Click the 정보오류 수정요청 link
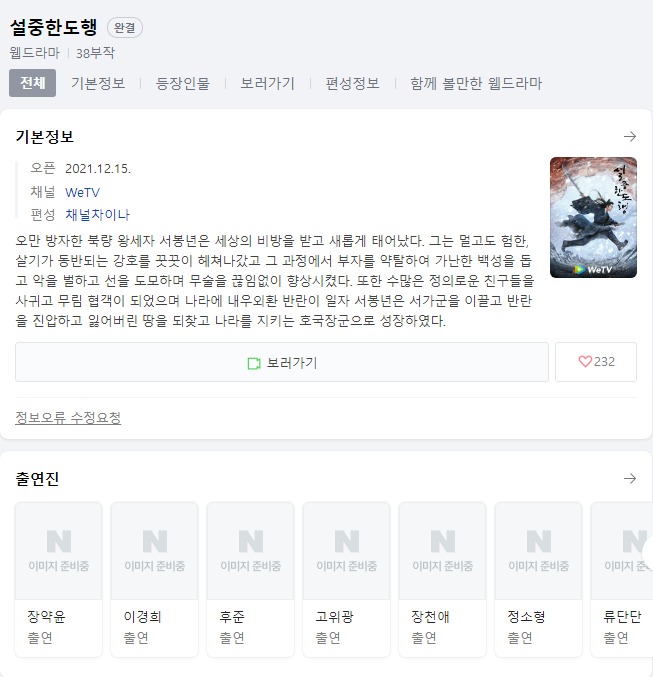This screenshot has width=653, height=677. click(x=68, y=418)
